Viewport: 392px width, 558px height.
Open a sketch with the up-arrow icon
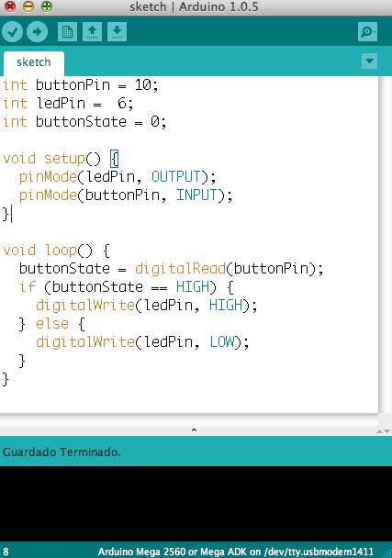pos(92,32)
